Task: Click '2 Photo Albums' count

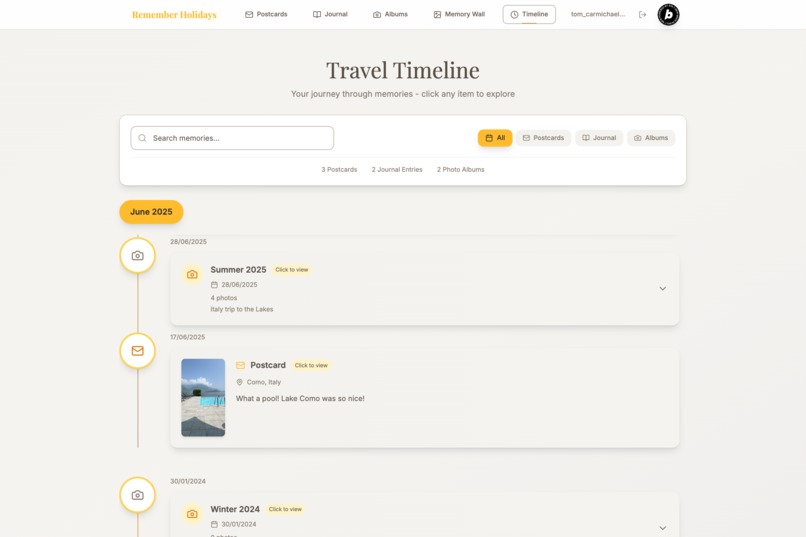Action: (x=461, y=170)
